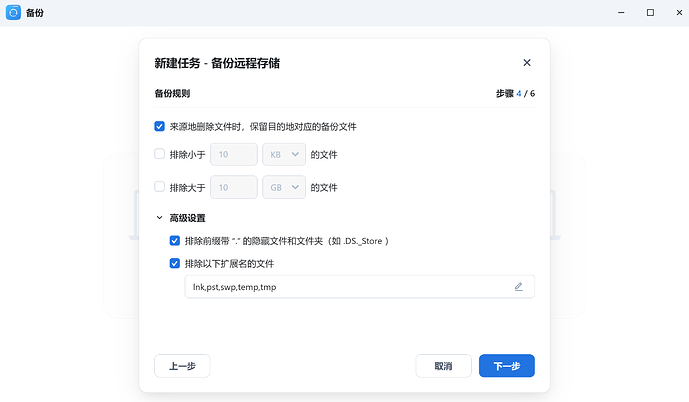Go back with the 上一步 button

pyautogui.click(x=182, y=366)
